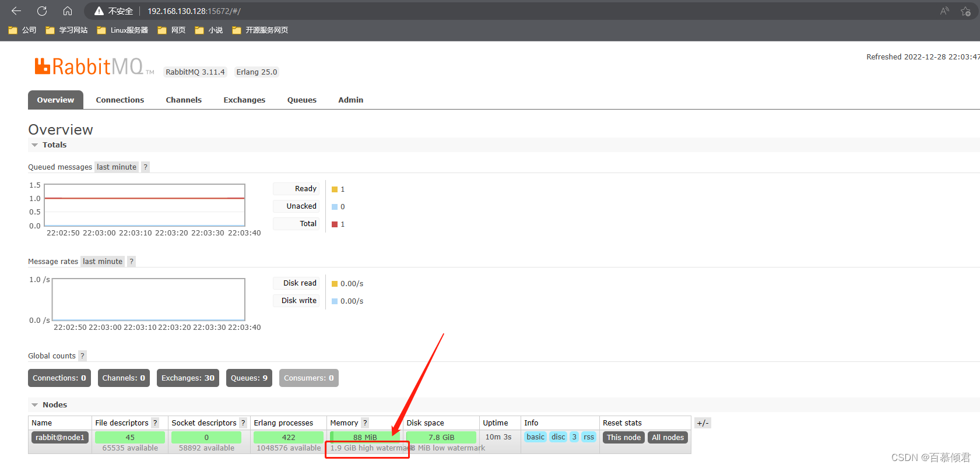This screenshot has height=468, width=980.
Task: Click the basic info tag
Action: 535,437
